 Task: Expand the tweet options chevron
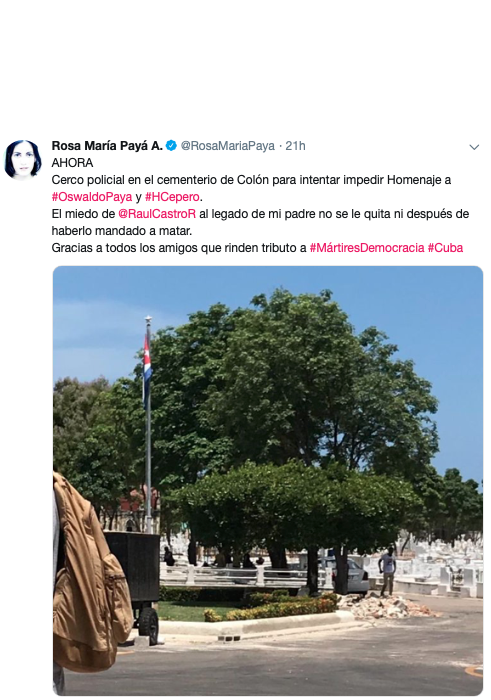[474, 147]
